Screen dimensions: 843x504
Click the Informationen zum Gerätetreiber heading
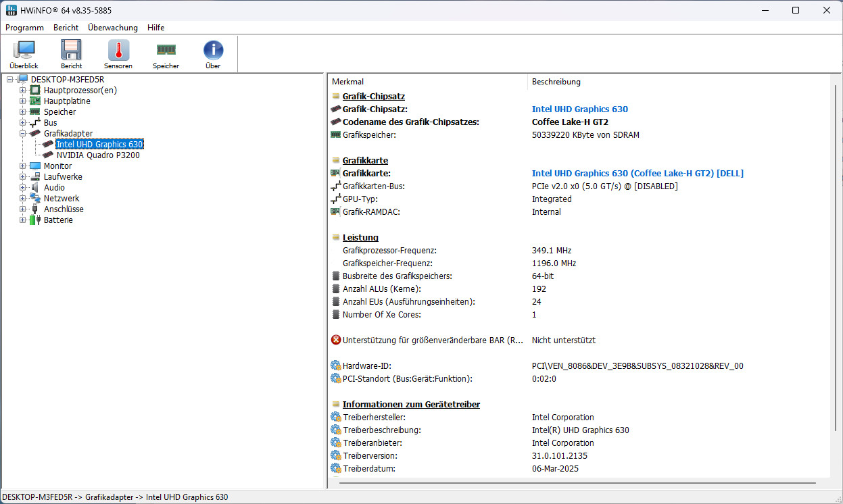[x=411, y=405]
